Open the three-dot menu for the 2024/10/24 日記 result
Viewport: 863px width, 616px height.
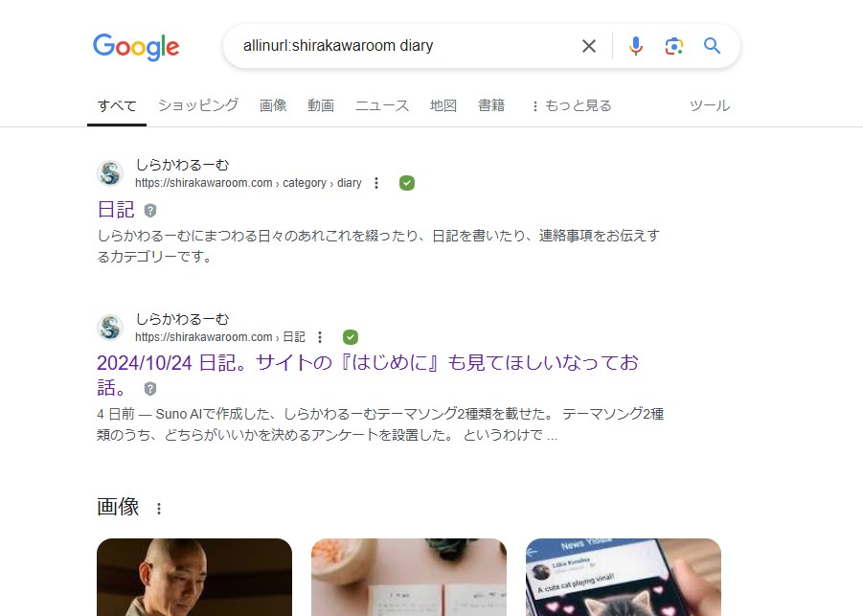pyautogui.click(x=320, y=337)
